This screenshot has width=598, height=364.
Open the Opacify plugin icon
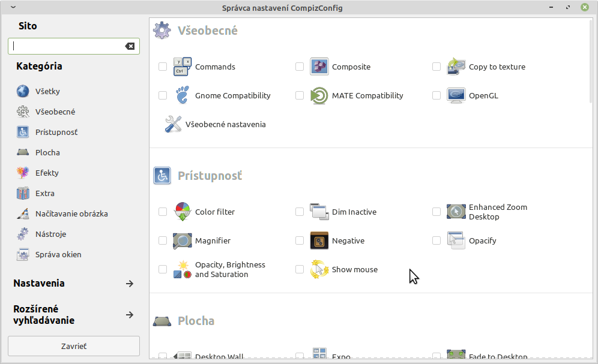tap(456, 240)
